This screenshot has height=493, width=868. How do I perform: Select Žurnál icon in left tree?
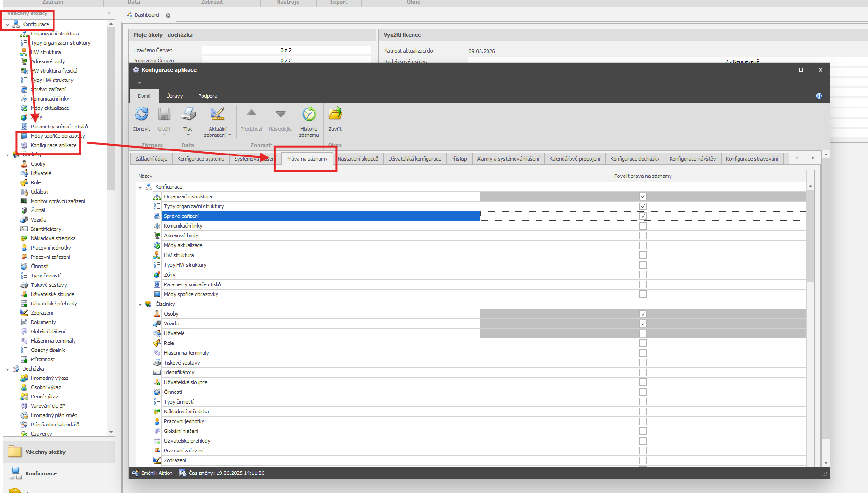[24, 210]
